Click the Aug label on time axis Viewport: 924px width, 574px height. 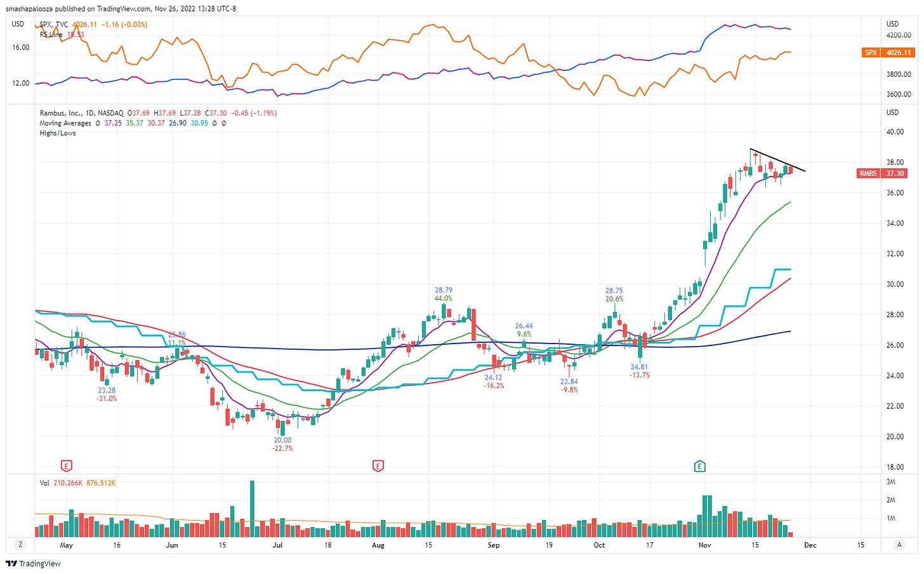(x=378, y=545)
